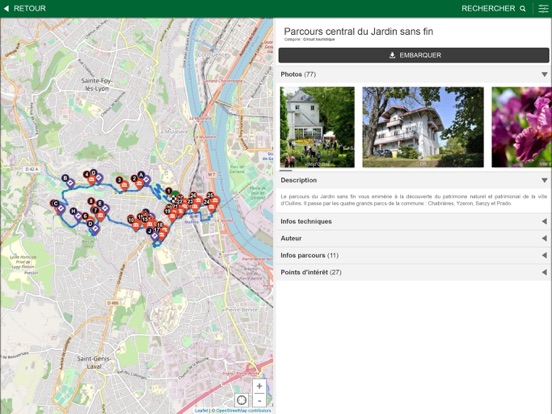Click the locate-me target map button
Image resolution: width=552 pixels, height=414 pixels.
coord(242,401)
